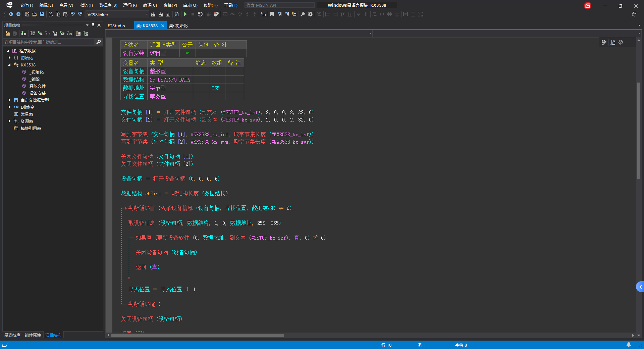Image resolution: width=644 pixels, height=349 pixels.
Task: Open the tab list overflow arrow
Action: tap(639, 25)
